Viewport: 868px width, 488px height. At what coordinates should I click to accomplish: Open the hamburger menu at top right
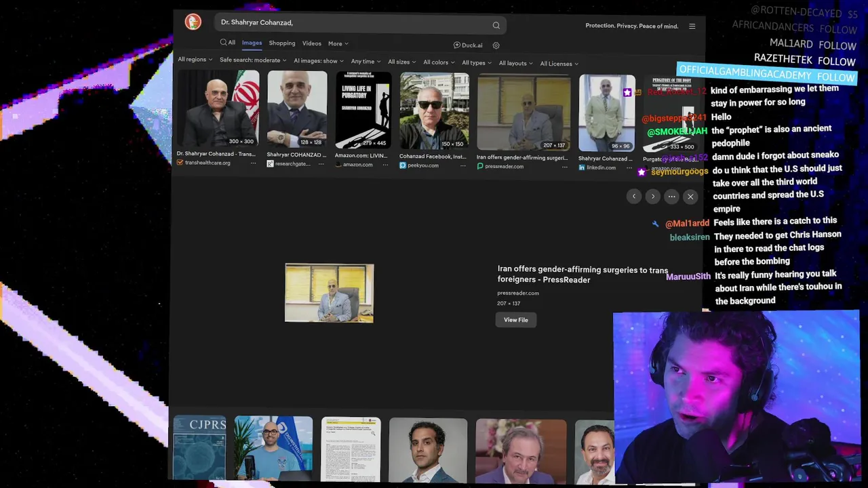(x=692, y=26)
